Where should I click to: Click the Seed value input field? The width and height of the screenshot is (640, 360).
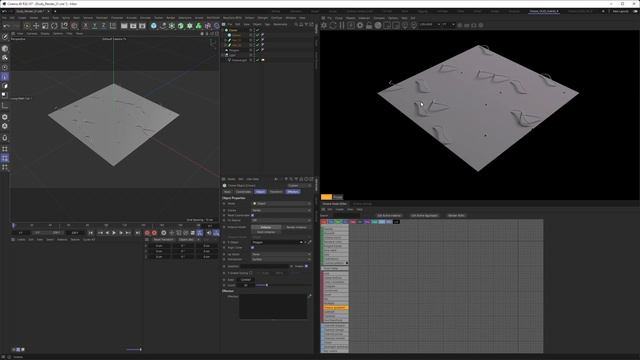point(246,280)
